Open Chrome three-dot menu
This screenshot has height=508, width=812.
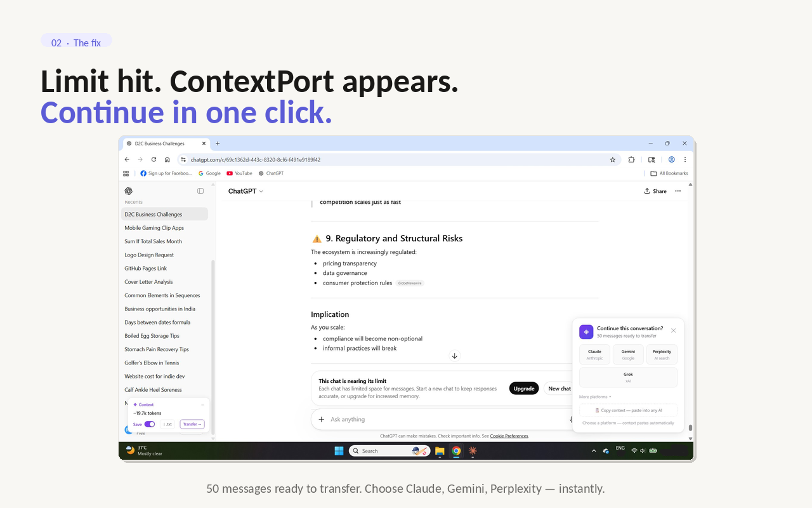[x=685, y=160]
